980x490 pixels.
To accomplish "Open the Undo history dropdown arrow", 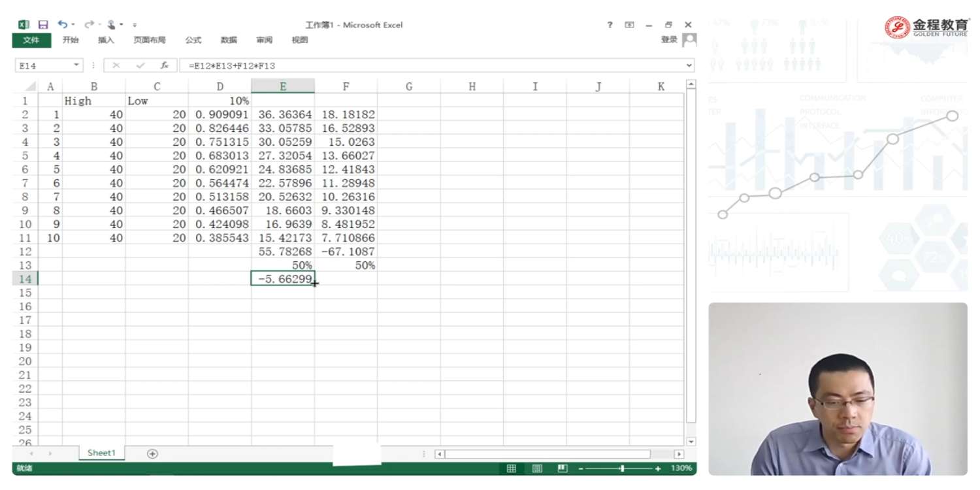I will pyautogui.click(x=73, y=25).
